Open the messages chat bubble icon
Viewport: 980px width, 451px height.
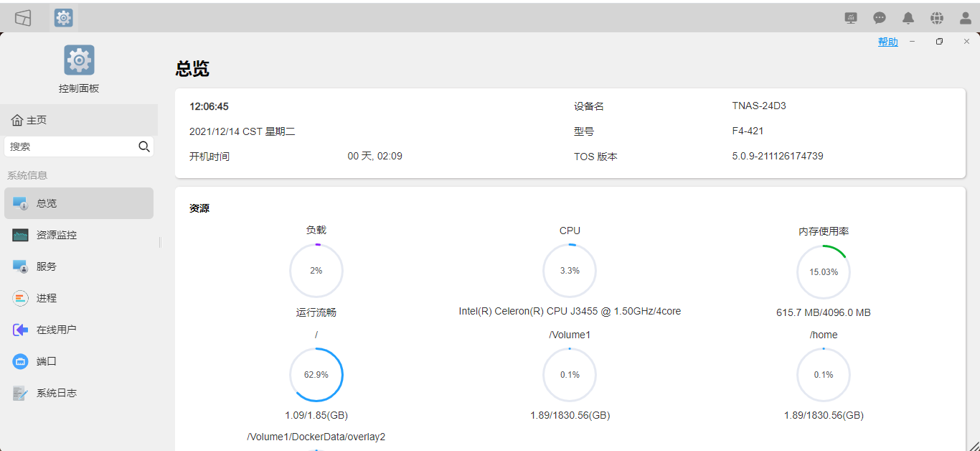[x=880, y=18]
